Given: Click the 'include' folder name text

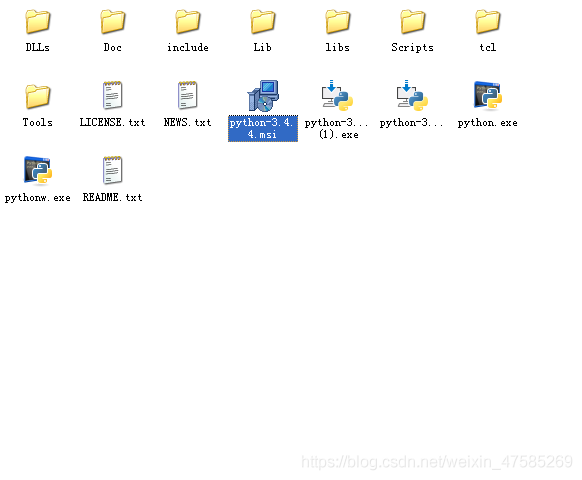Looking at the screenshot, I should point(188,48).
